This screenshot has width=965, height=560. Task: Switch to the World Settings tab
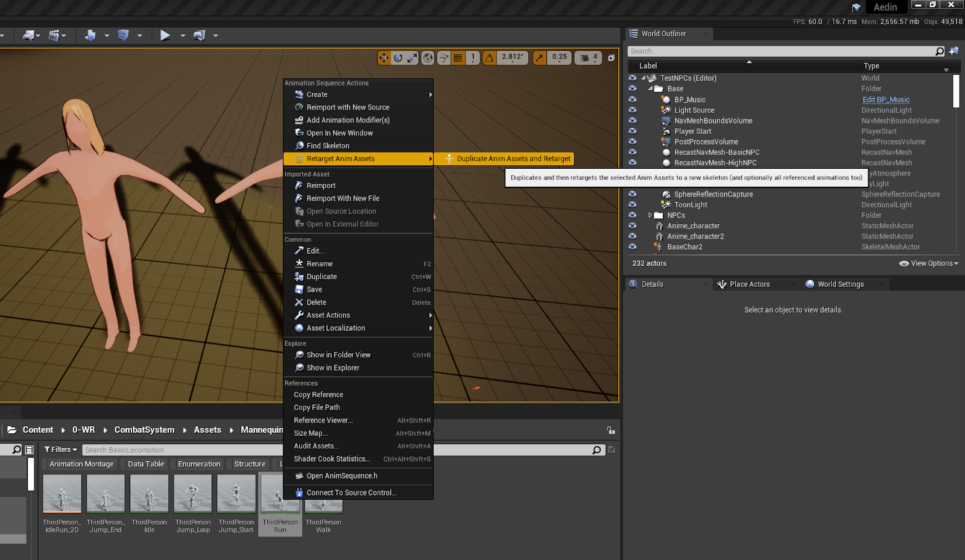click(840, 285)
